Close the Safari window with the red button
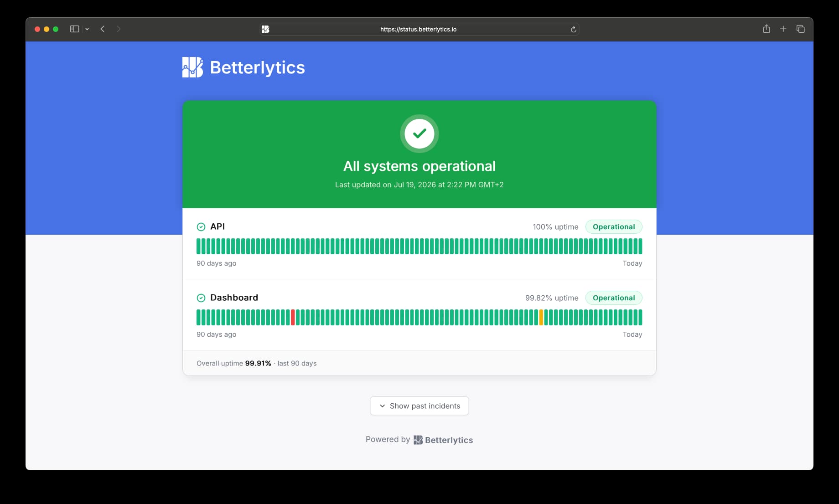Viewport: 839px width, 504px height. coord(37,29)
